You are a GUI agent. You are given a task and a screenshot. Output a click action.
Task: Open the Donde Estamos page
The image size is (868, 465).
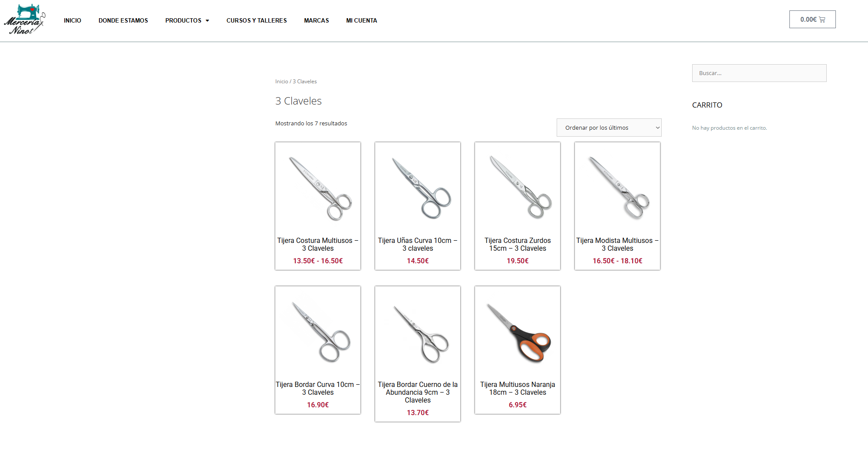click(x=123, y=20)
